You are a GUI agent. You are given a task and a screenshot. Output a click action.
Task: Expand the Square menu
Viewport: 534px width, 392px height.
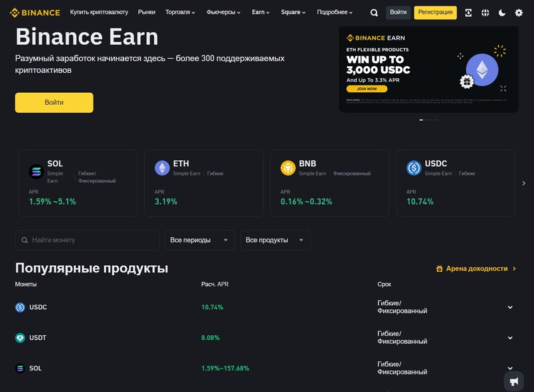[x=293, y=12]
